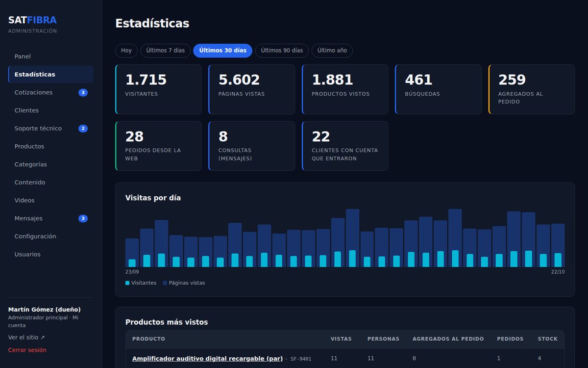
Task: Click the SATFIBRA logo
Action: (x=32, y=20)
